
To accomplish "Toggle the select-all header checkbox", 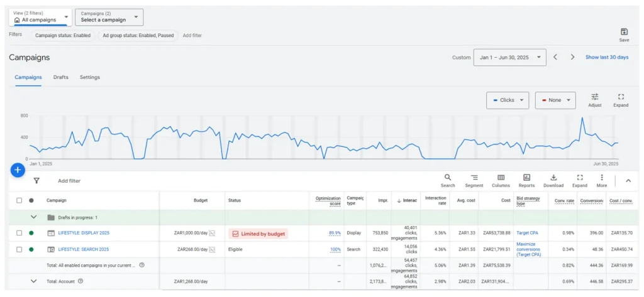I will [19, 200].
